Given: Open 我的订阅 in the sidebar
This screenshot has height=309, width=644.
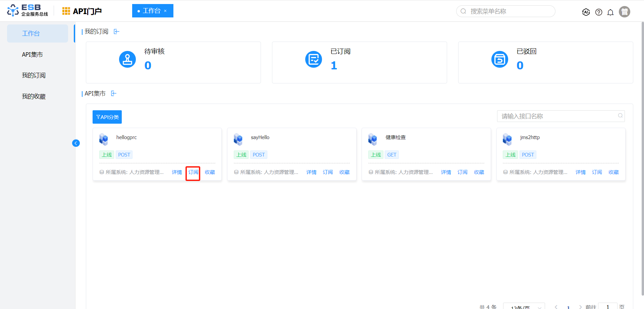Looking at the screenshot, I should (x=34, y=75).
